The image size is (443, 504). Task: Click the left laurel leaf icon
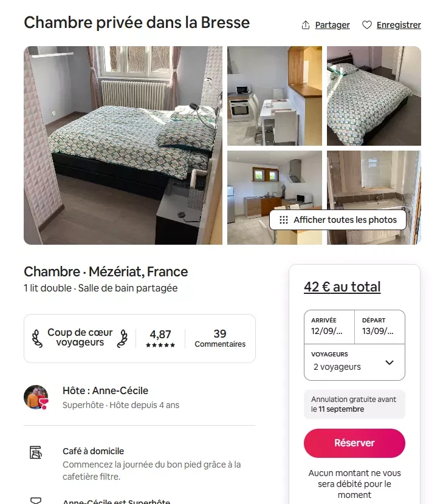[37, 338]
